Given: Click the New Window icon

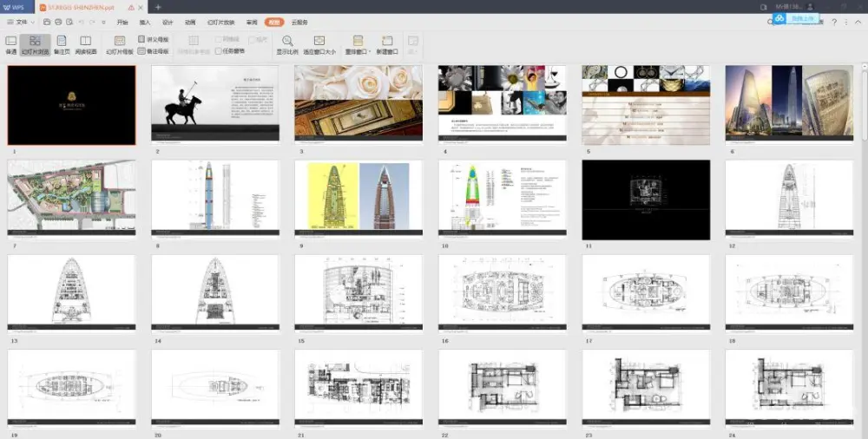Looking at the screenshot, I should pos(387,41).
